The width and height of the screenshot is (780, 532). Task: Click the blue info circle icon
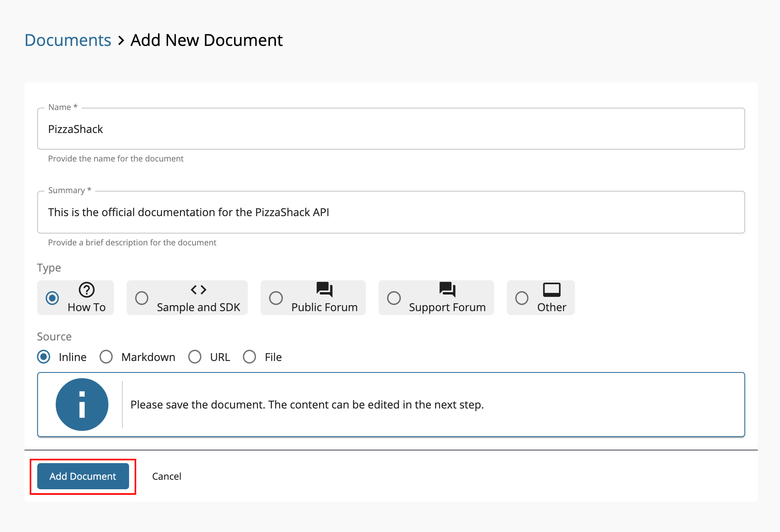[82, 405]
